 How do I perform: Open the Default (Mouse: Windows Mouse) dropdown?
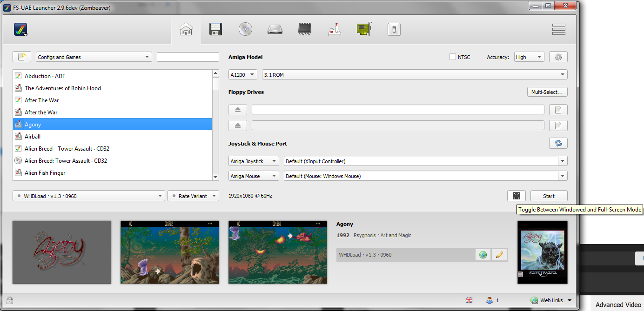click(x=426, y=176)
